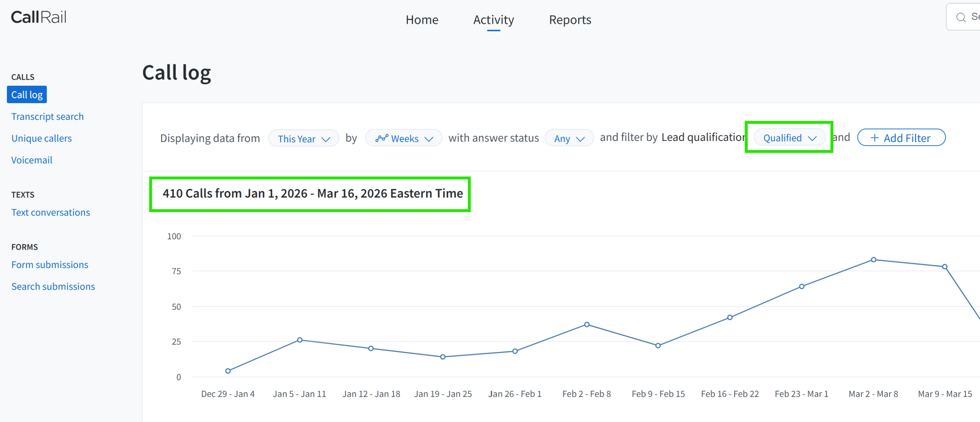Expand the Qualified lead filter dropdown
This screenshot has height=422, width=980.
(789, 138)
